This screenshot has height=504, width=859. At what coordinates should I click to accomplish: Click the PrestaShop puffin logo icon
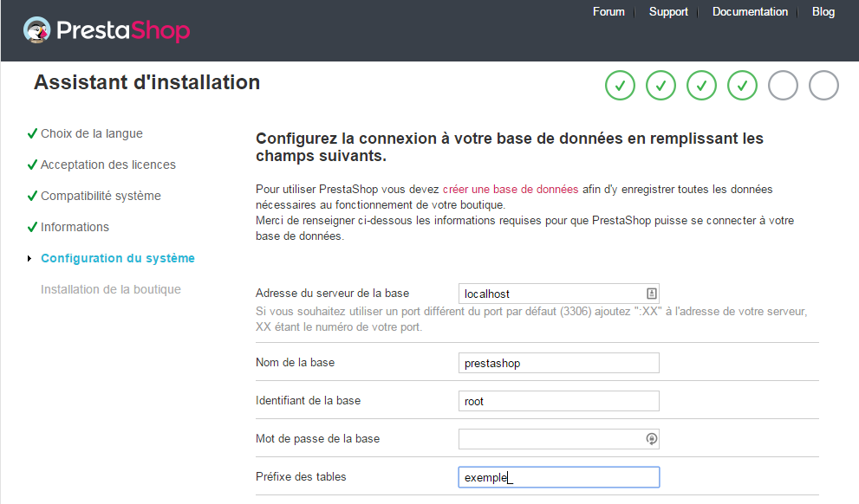pyautogui.click(x=36, y=30)
